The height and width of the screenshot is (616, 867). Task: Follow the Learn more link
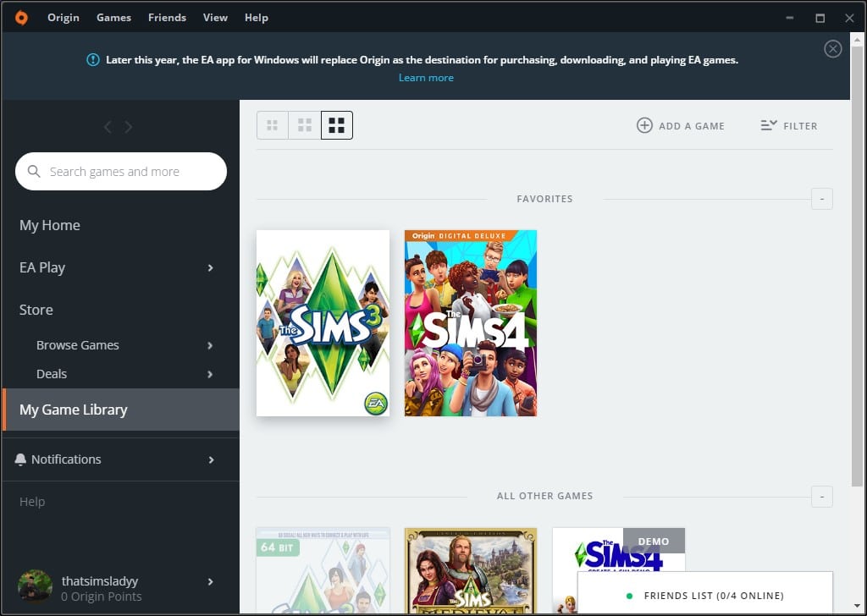[x=426, y=78]
